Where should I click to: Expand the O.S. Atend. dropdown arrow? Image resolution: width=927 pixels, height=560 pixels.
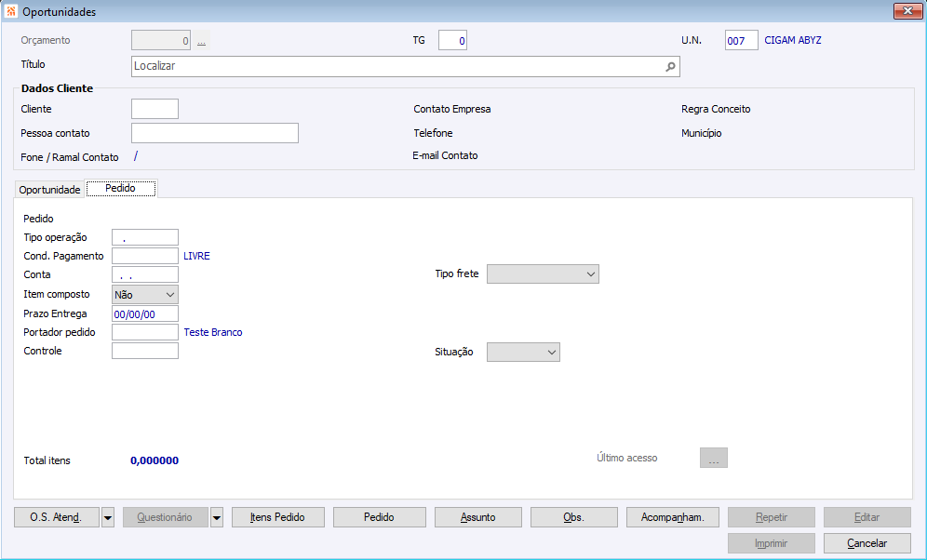tap(108, 517)
